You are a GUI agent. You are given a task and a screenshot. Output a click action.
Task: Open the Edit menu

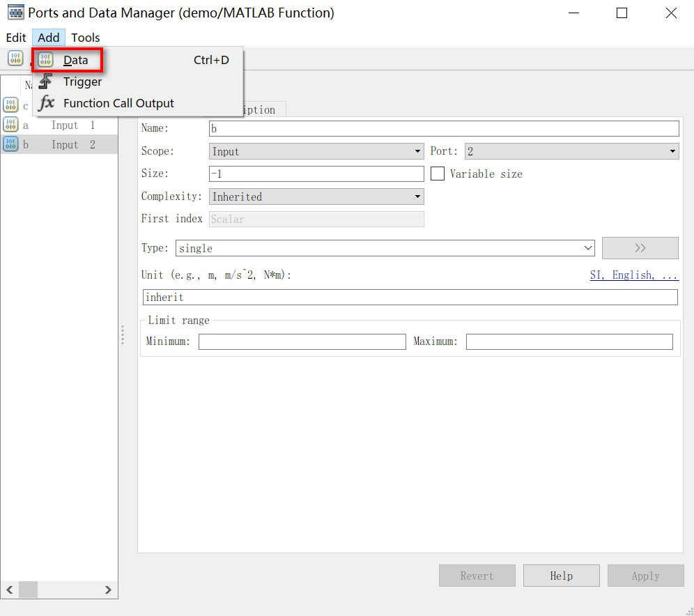pos(16,38)
